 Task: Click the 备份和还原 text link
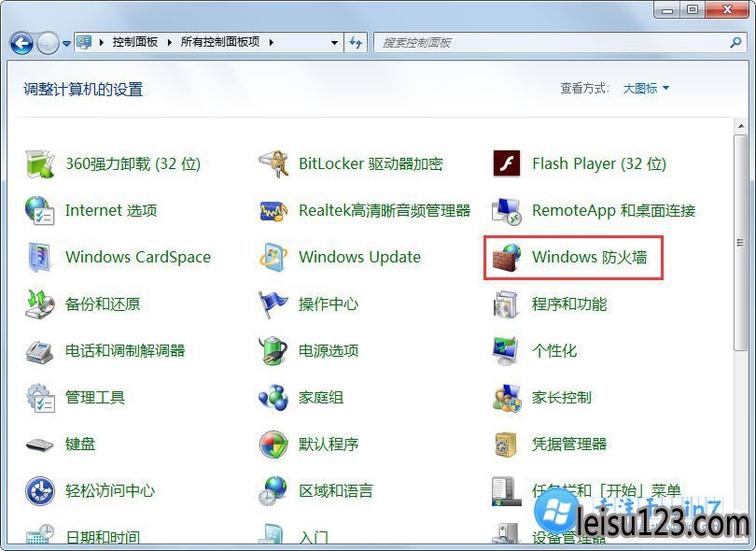coord(103,304)
